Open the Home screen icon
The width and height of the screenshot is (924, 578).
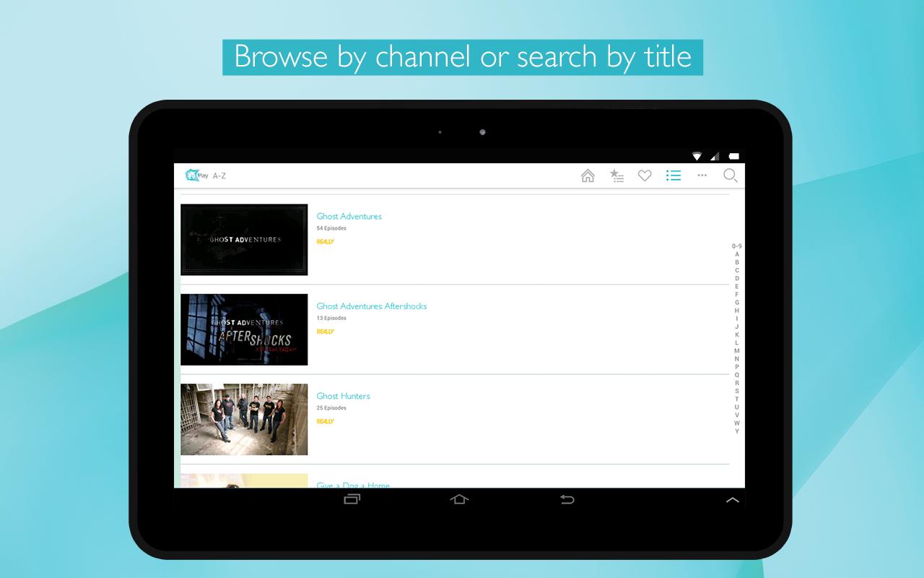[588, 175]
